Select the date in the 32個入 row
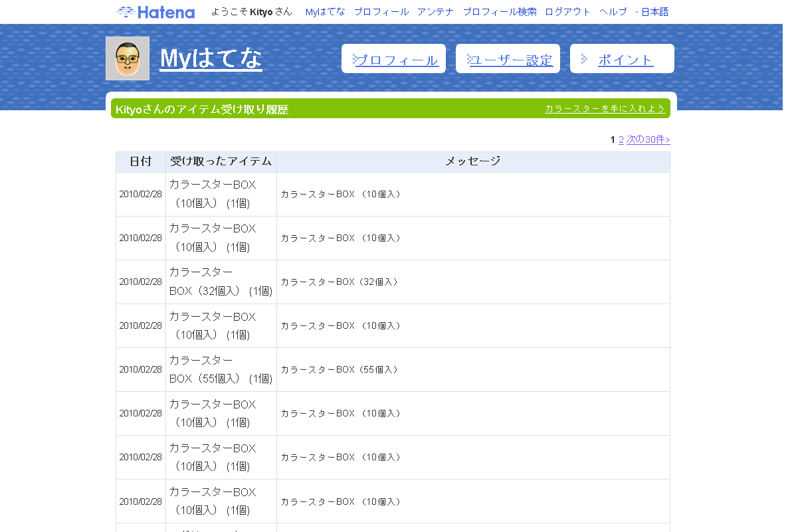794x532 pixels. [141, 282]
